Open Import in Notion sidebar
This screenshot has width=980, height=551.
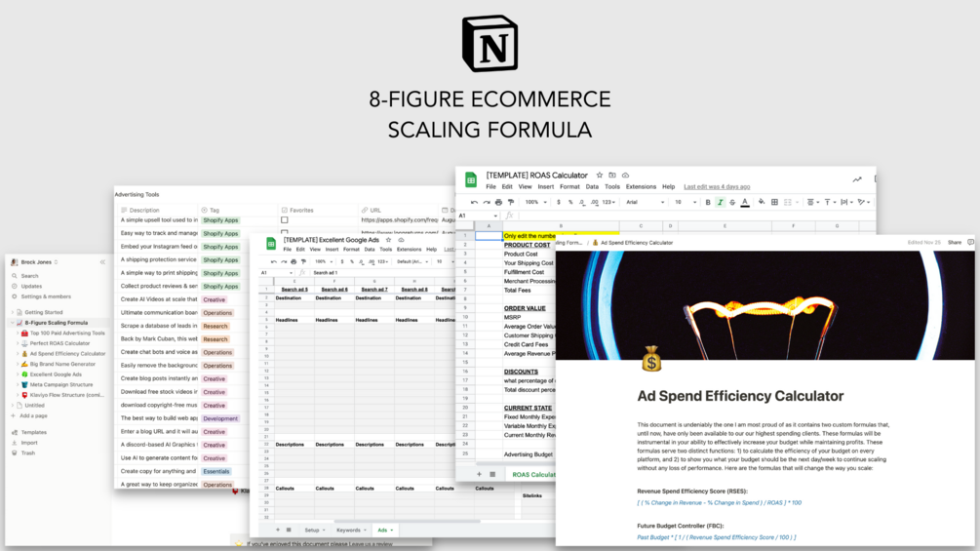23,443
